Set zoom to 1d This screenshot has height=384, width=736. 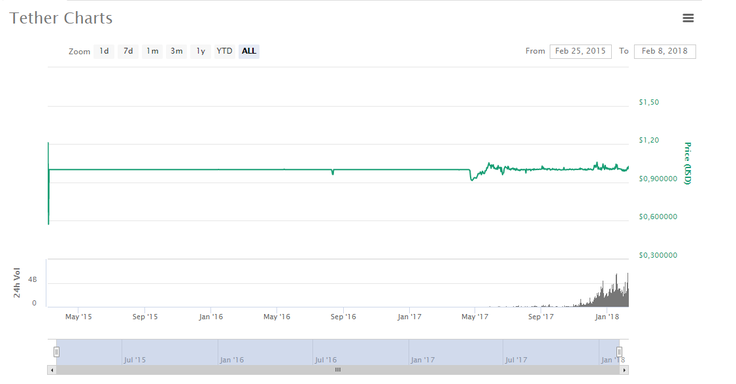pyautogui.click(x=104, y=51)
